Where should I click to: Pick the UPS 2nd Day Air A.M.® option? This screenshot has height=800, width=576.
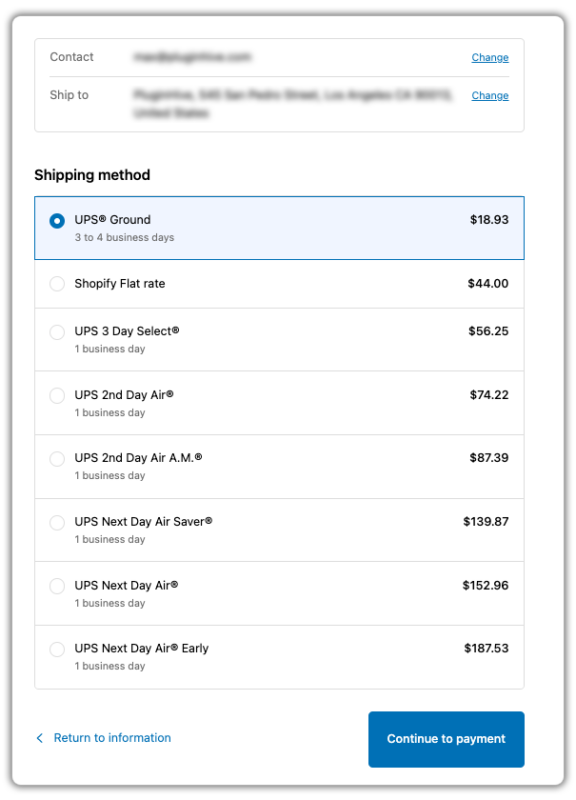[57, 459]
